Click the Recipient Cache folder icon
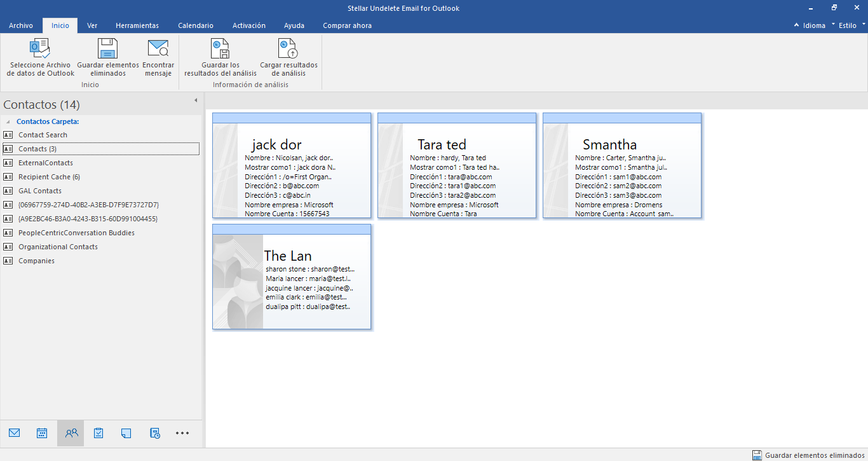The width and height of the screenshot is (868, 461). click(x=8, y=177)
